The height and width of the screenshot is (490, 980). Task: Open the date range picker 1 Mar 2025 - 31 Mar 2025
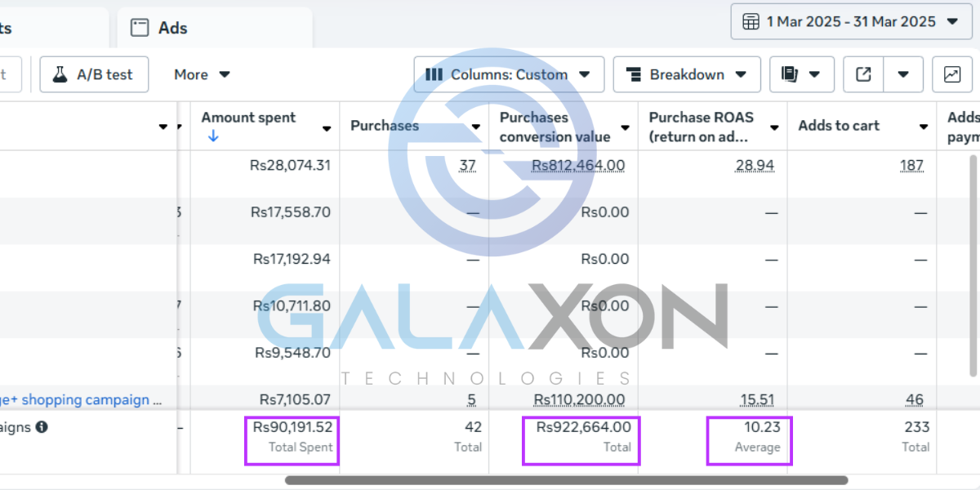coord(851,22)
